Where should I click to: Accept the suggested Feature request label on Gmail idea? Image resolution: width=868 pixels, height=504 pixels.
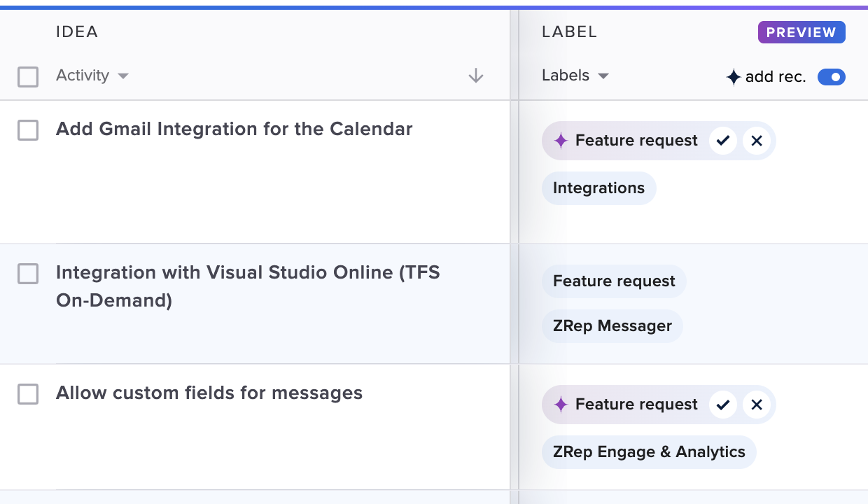click(x=722, y=141)
